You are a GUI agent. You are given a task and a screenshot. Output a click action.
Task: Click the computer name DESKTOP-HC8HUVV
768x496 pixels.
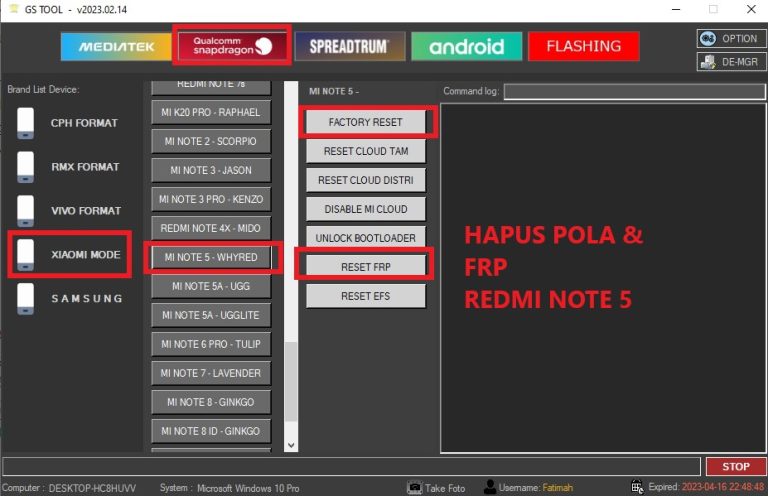pyautogui.click(x=92, y=488)
